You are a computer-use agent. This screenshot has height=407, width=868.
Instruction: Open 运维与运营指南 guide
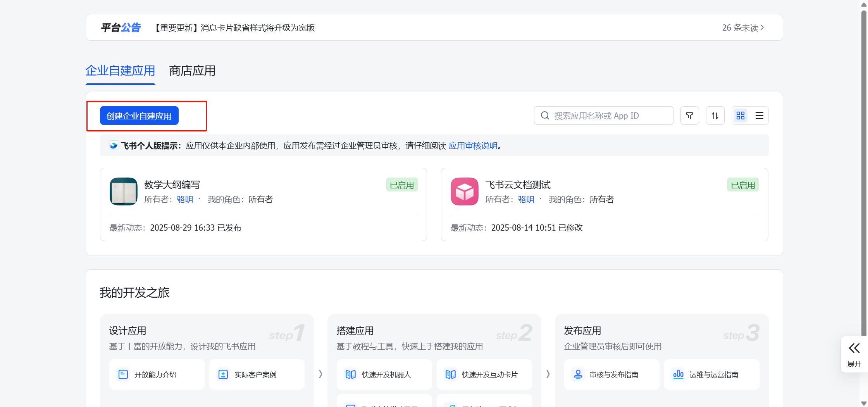click(711, 374)
